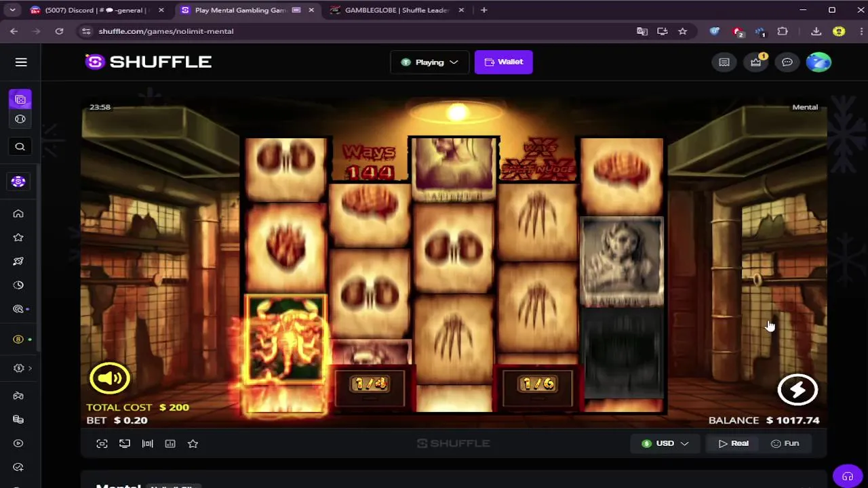Screen dimensions: 868x488
Task: Click the game controller icon in sidebar
Action: tap(18, 396)
